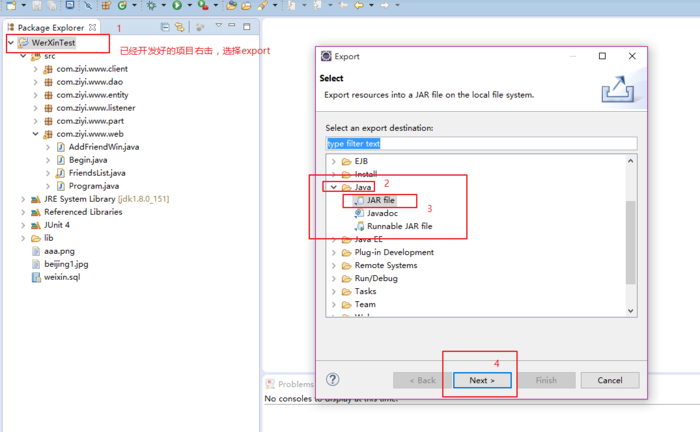Toggle Link with Editor in Package Explorer
The image size is (700, 432).
click(179, 27)
